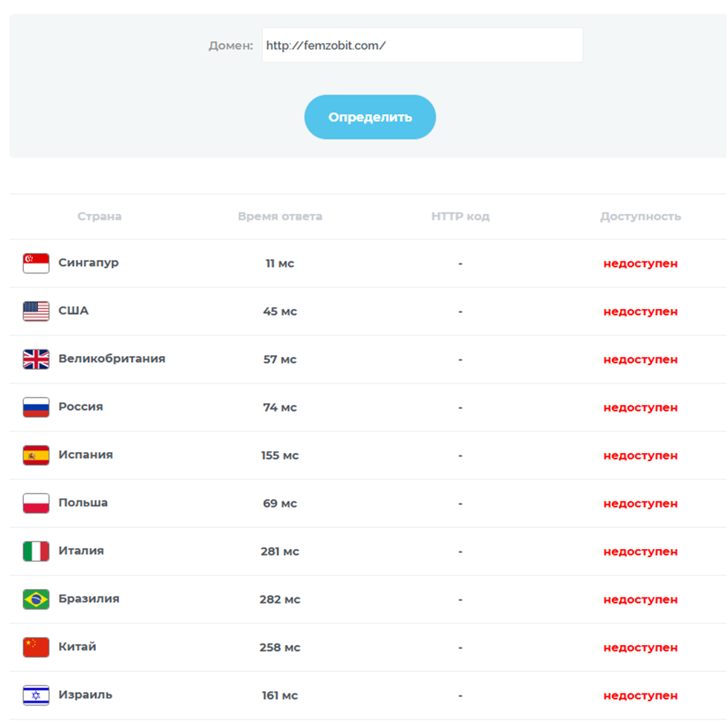Screen dimensions: 728x724
Task: Click the Время ответа column header
Action: click(x=280, y=217)
